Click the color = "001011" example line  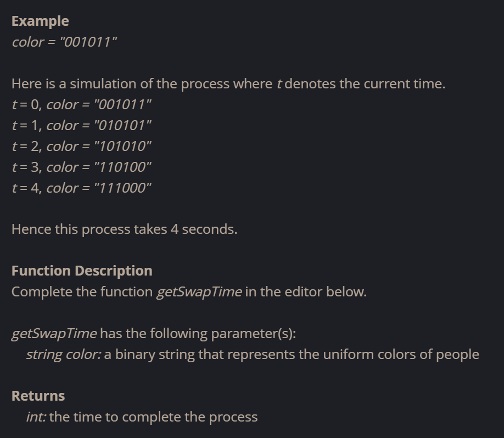pyautogui.click(x=64, y=42)
